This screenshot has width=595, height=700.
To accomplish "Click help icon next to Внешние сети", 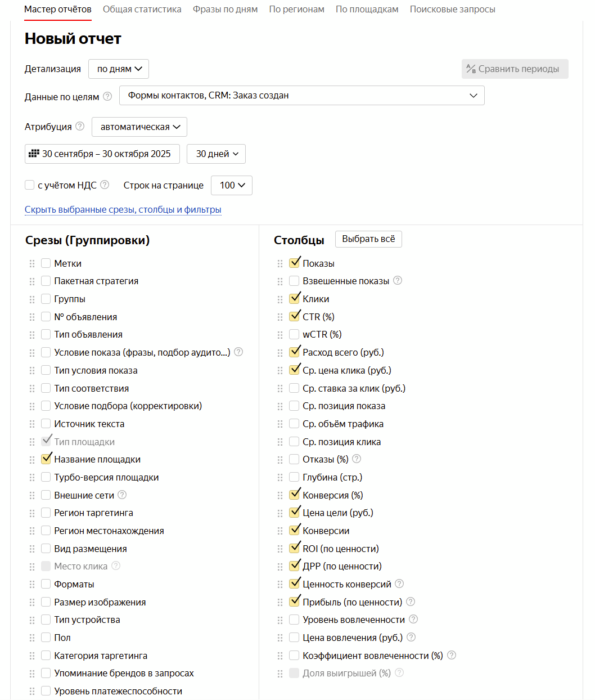I will point(122,495).
